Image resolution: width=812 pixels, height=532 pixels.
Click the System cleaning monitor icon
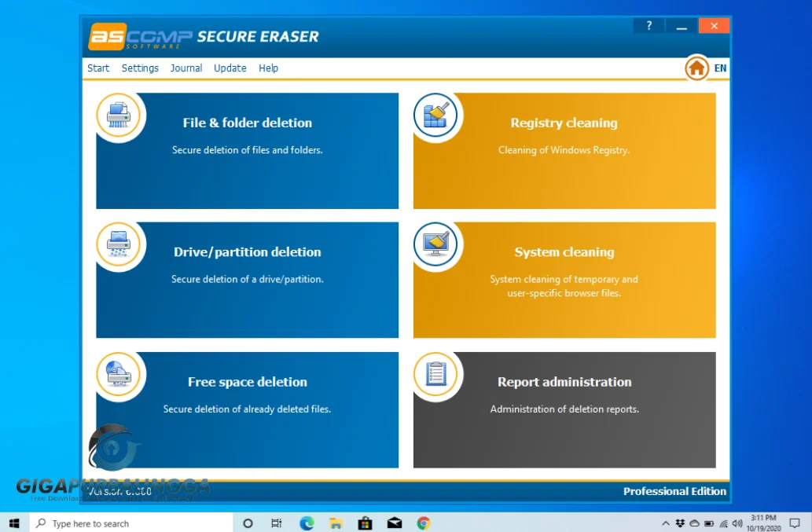point(435,244)
